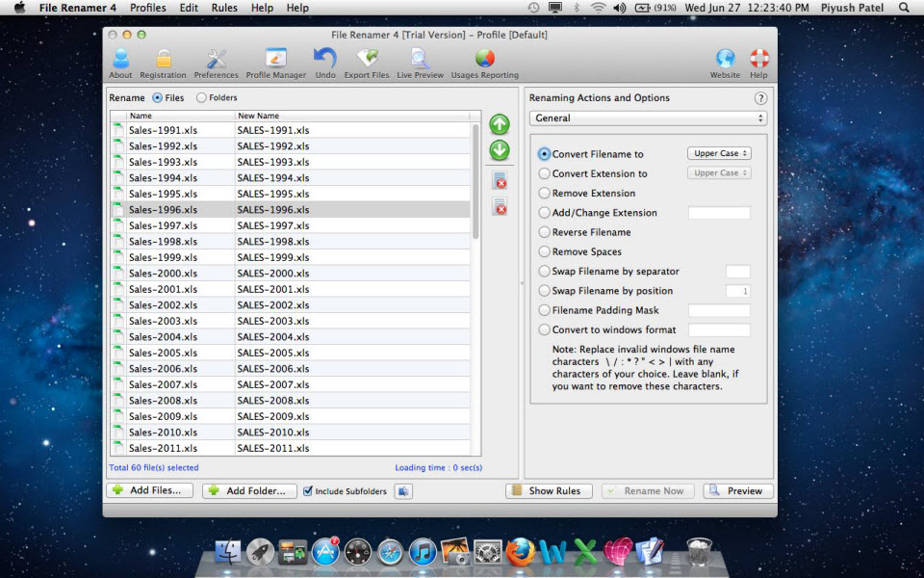Screen dimensions: 924x578
Task: Open the Edit menu
Action: point(189,8)
